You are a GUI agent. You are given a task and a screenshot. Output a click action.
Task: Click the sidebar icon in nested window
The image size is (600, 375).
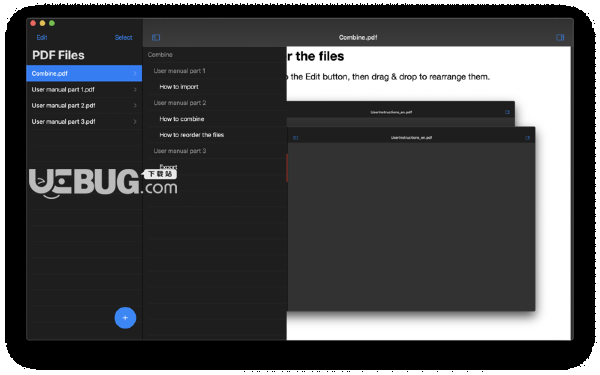(295, 138)
